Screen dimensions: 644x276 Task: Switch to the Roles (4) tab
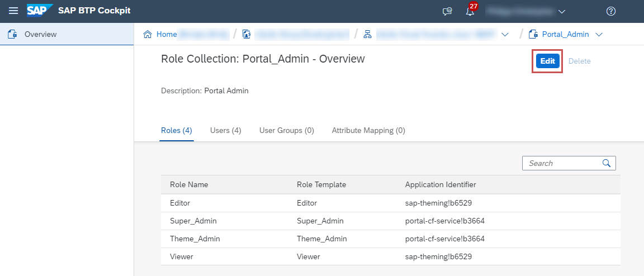(x=177, y=131)
